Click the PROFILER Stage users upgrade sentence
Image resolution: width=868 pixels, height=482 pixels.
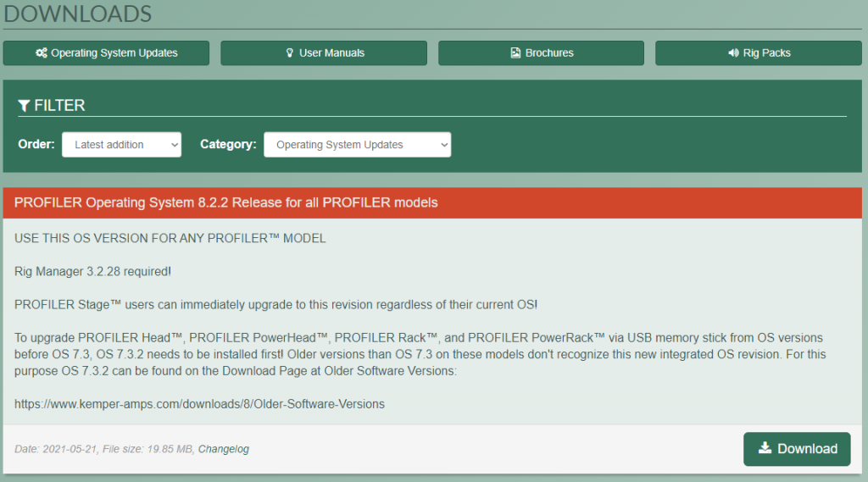click(x=275, y=305)
